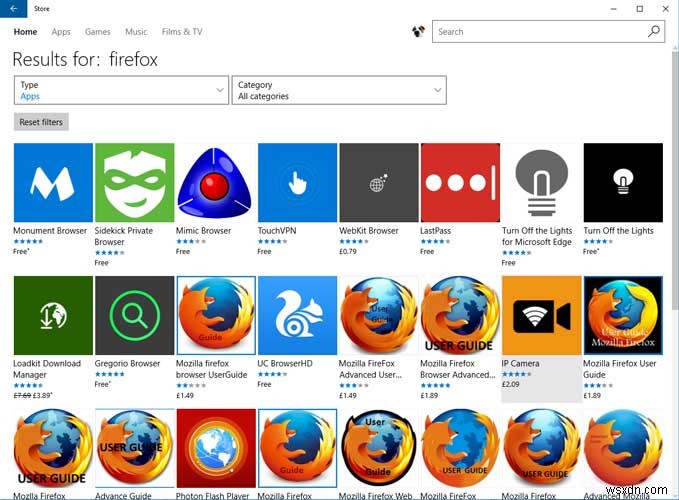Click the Gregorio Browser app name
This screenshot has height=500, width=679.
click(127, 363)
